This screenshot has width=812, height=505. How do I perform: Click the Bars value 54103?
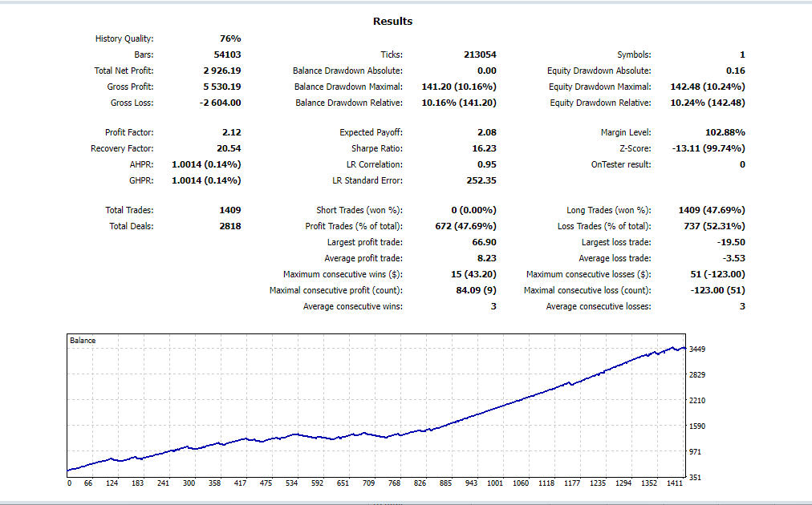pos(227,55)
